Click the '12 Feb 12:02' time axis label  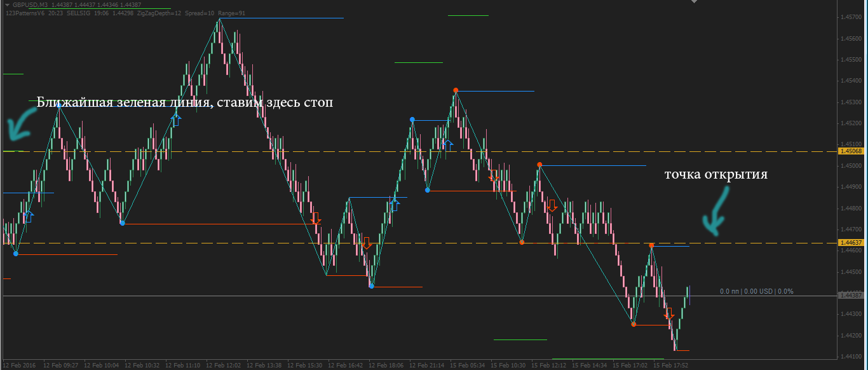pyautogui.click(x=223, y=366)
